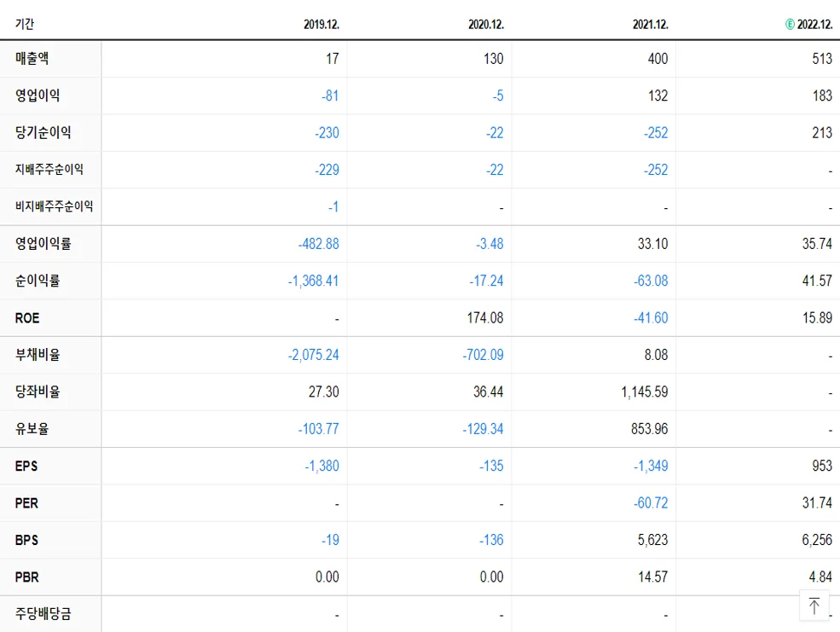This screenshot has width=840, height=632.
Task: Click the 영업이익률 row label
Action: [43, 243]
